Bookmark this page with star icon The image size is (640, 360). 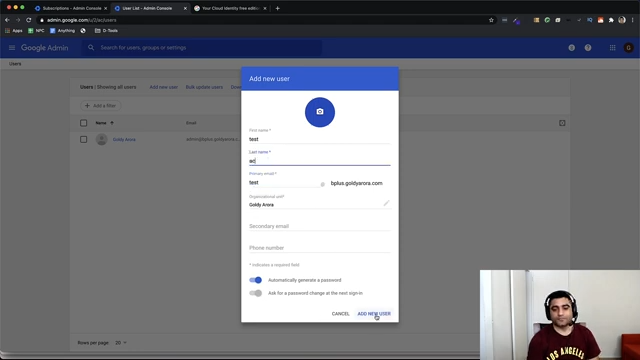pyautogui.click(x=491, y=20)
